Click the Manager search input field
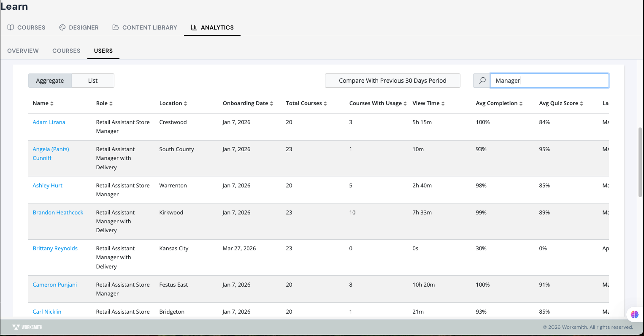 pyautogui.click(x=549, y=81)
